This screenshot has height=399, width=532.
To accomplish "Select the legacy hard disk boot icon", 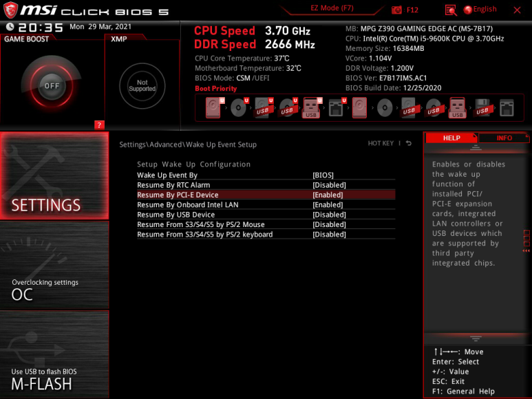I will 359,108.
